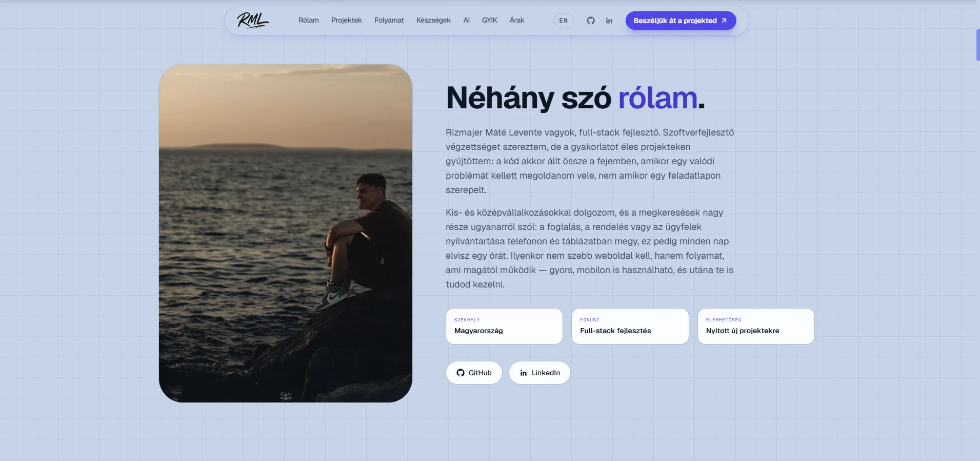Click the page scrollbar thumb

click(978, 45)
